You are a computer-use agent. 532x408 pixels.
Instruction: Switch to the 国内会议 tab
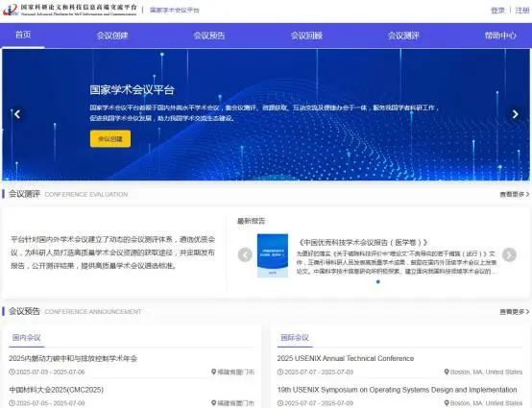[x=27, y=338]
